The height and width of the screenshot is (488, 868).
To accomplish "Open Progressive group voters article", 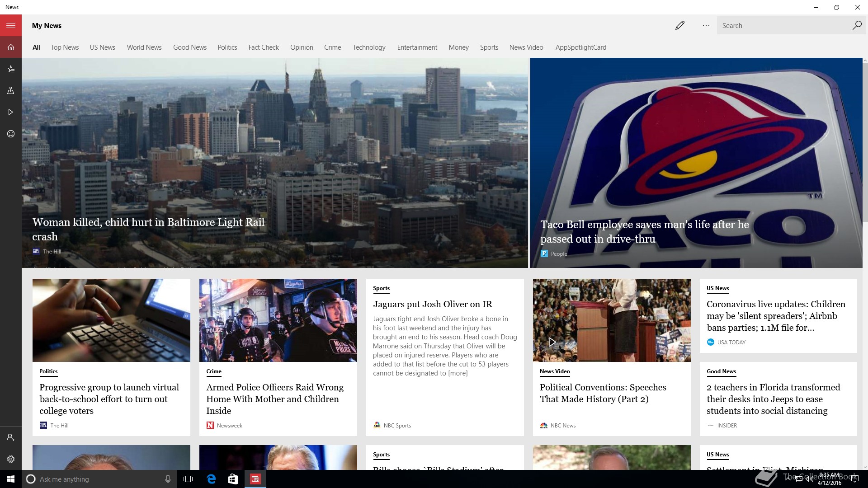I will coord(109,399).
